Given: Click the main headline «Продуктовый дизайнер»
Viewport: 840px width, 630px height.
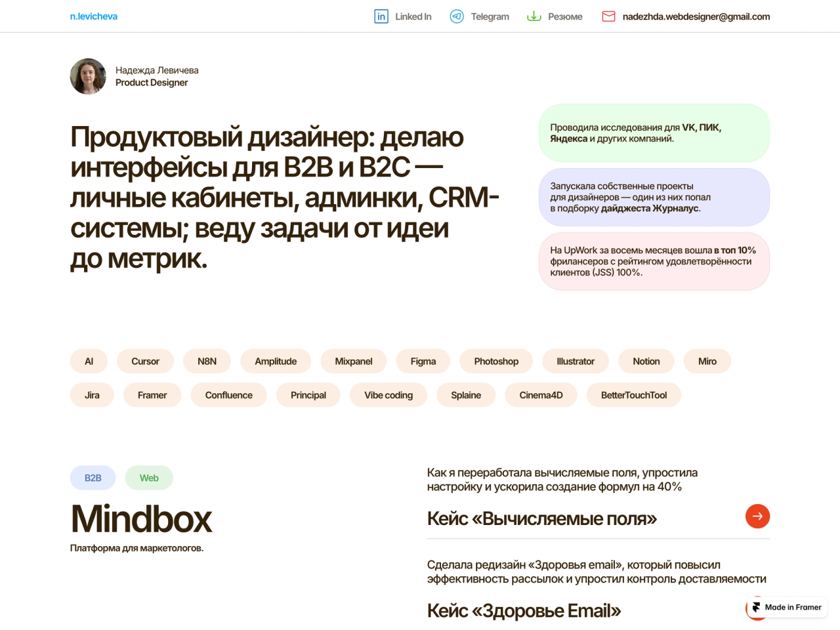Looking at the screenshot, I should [x=285, y=198].
